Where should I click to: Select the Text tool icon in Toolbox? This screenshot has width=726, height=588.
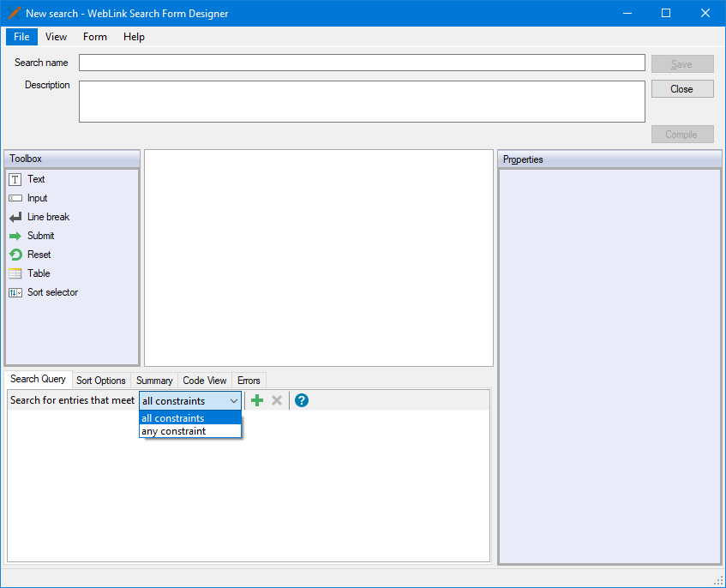tap(15, 180)
